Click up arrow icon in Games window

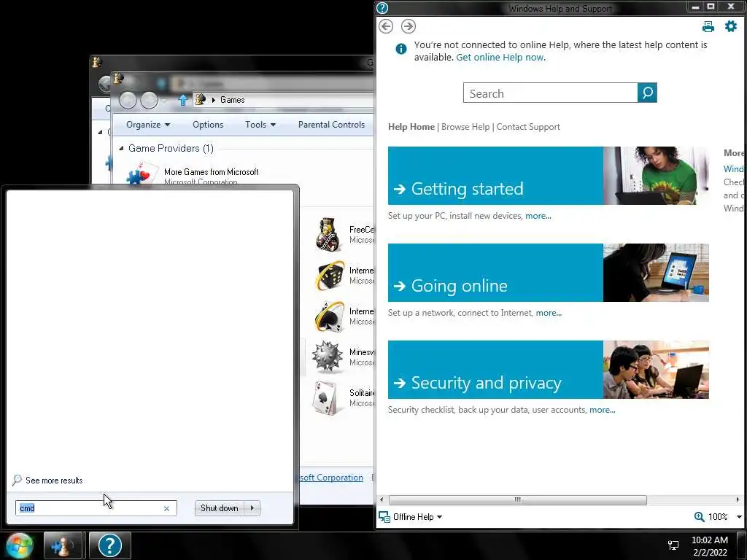pyautogui.click(x=182, y=100)
